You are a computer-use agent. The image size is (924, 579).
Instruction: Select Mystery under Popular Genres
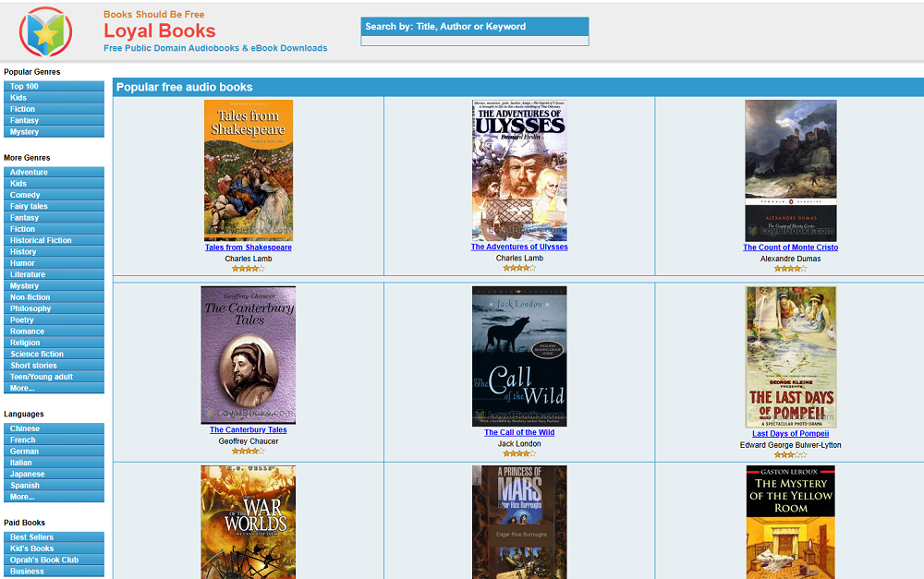click(54, 132)
